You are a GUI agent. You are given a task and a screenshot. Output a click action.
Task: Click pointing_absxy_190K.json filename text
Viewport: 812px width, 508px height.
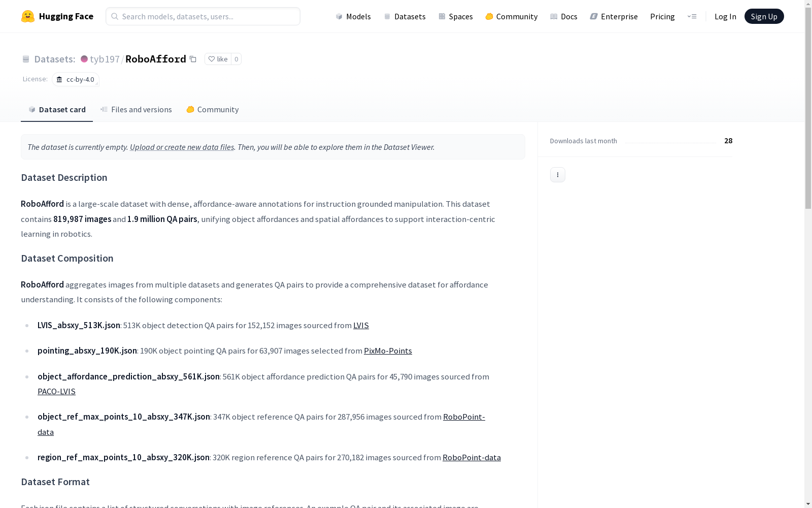[87, 351]
